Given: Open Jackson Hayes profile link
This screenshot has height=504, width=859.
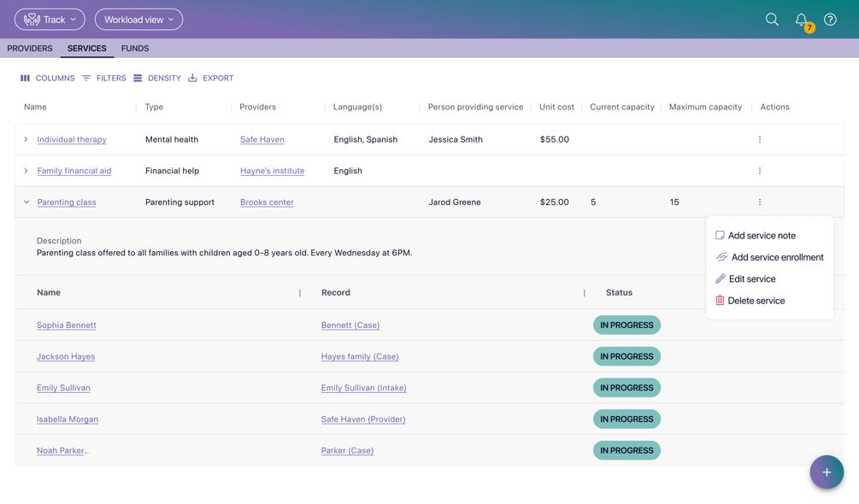Looking at the screenshot, I should tap(66, 356).
